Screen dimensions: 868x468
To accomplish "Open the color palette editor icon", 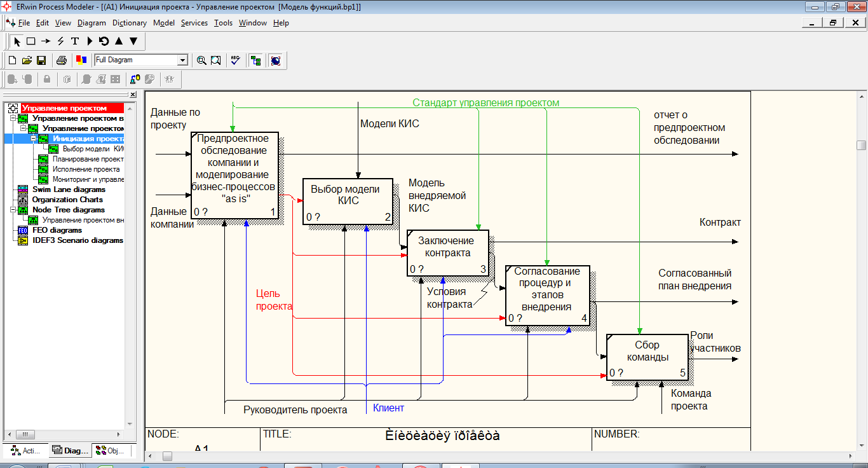I will point(81,60).
